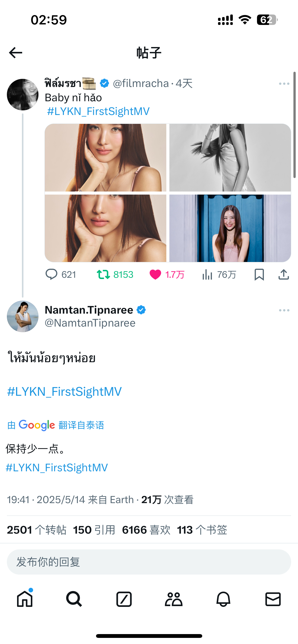Open the Home tab
This screenshot has height=644, width=298.
point(25,599)
